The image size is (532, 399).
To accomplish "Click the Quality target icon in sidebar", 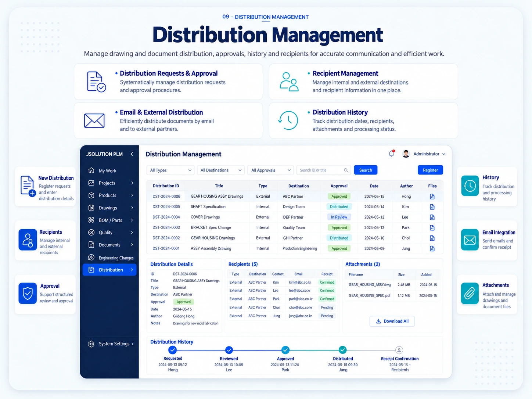I will pyautogui.click(x=91, y=233).
